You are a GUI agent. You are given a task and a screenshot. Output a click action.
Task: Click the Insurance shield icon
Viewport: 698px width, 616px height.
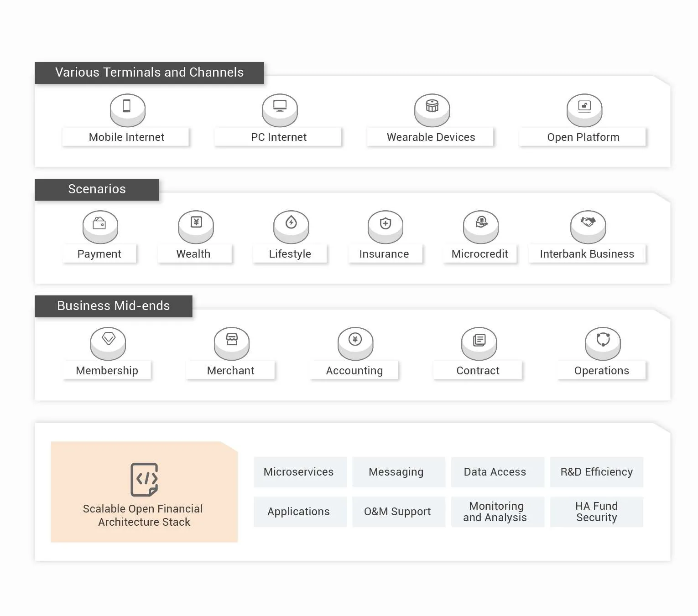(385, 223)
